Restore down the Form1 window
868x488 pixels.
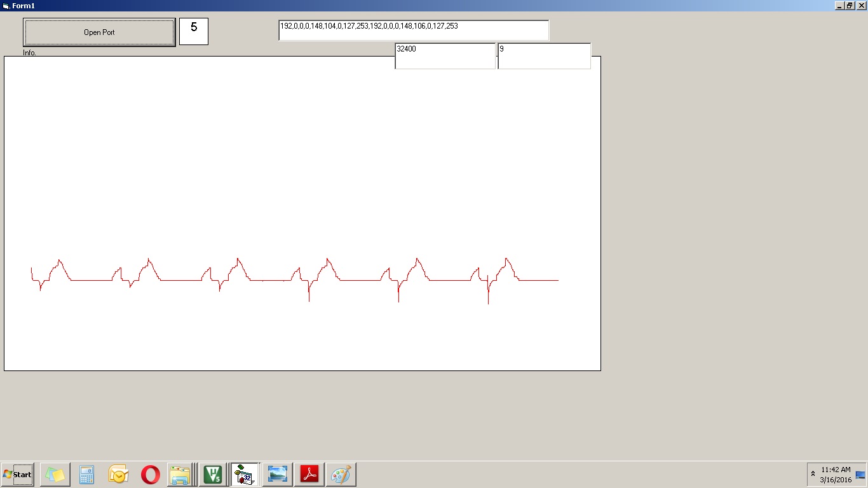pyautogui.click(x=850, y=6)
